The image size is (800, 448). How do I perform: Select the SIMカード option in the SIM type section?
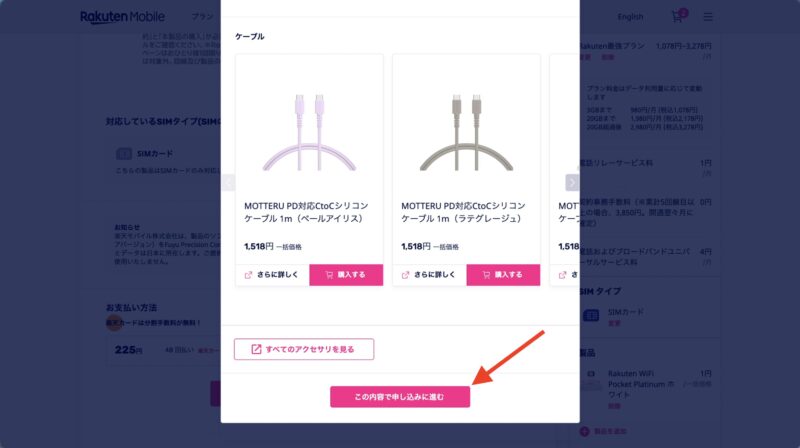coord(163,161)
